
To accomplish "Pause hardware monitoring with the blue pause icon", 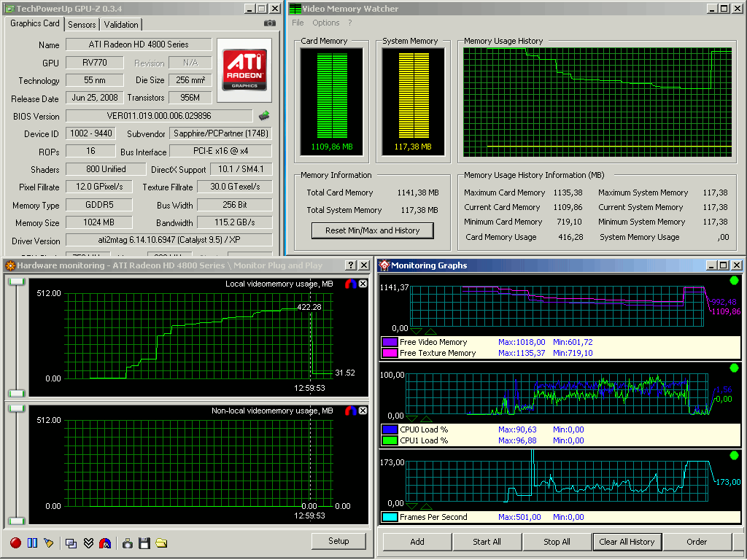I will (32, 542).
